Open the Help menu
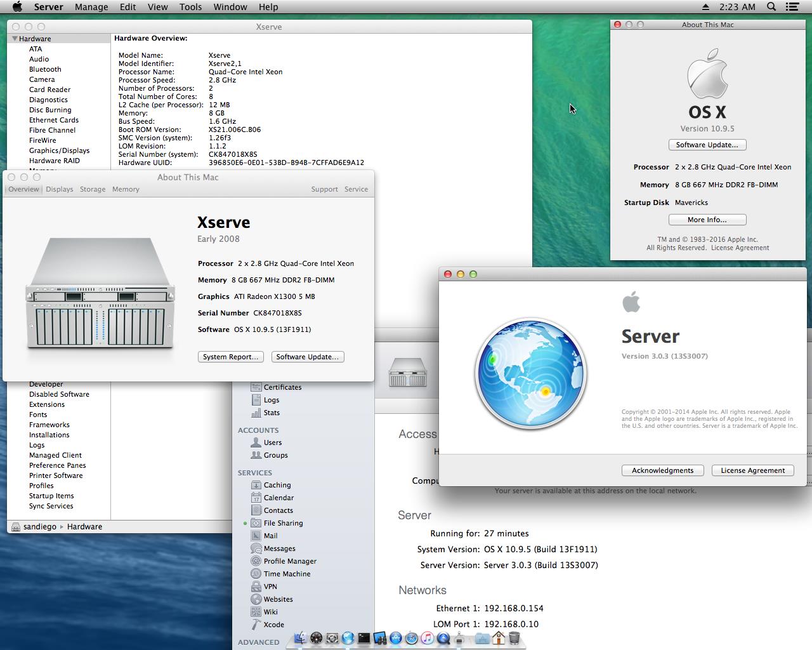Image resolution: width=812 pixels, height=650 pixels. [268, 7]
